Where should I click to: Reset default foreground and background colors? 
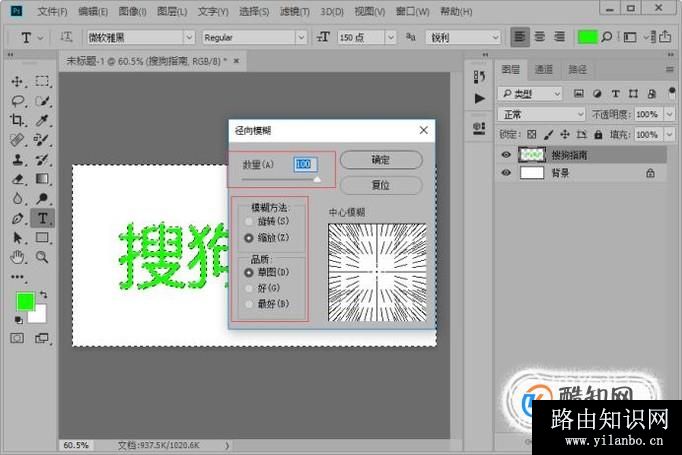[18, 320]
